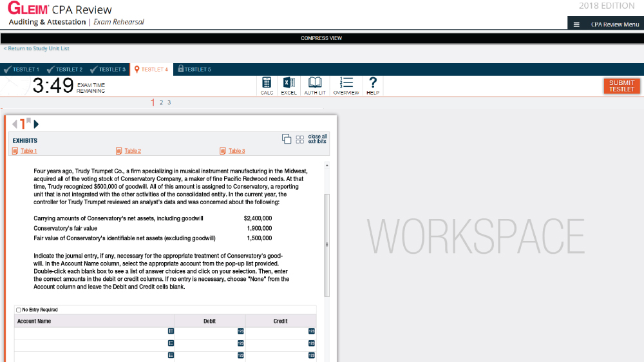The image size is (644, 362).
Task: Open the CPA Review Menu
Action: pos(606,24)
